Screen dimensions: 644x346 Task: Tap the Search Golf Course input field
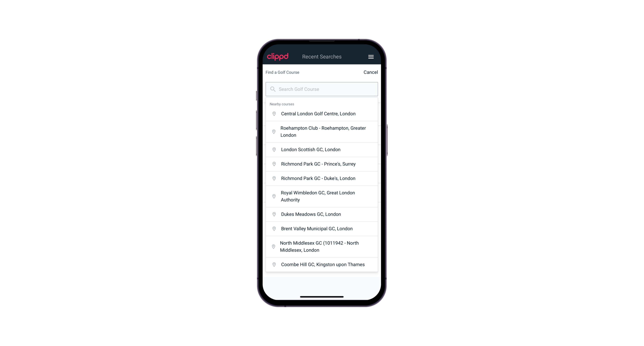pyautogui.click(x=322, y=89)
